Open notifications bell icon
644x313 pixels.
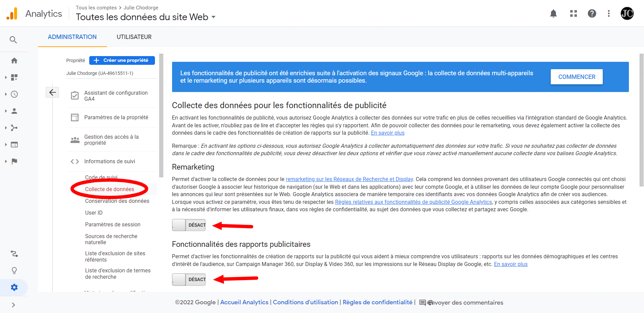(x=553, y=13)
